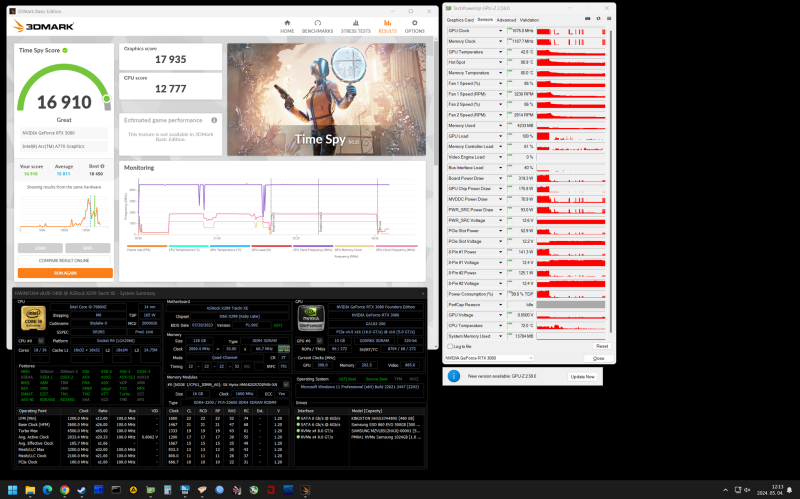800x499 pixels.
Task: Click GPU-Z screenshot camera icon
Action: click(x=588, y=18)
